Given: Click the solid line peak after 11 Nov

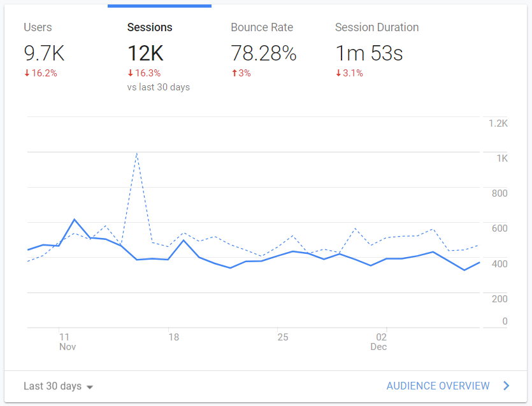Looking at the screenshot, I should (x=75, y=220).
